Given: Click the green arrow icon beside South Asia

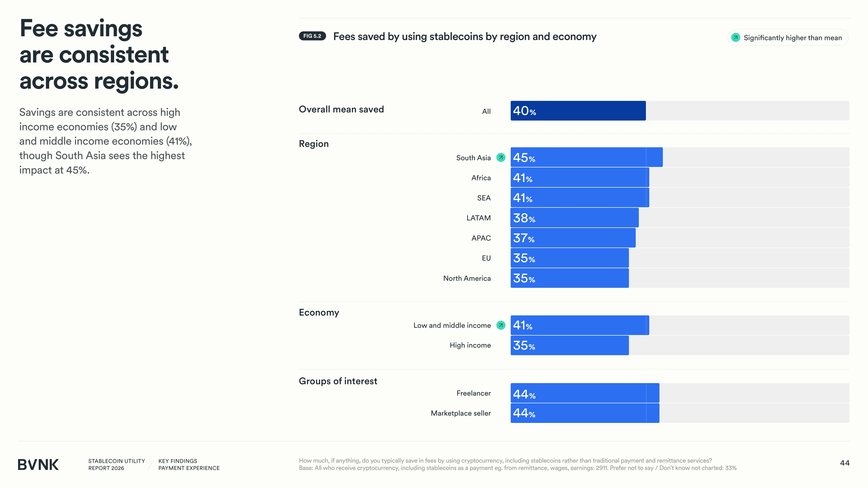Looking at the screenshot, I should [x=501, y=157].
